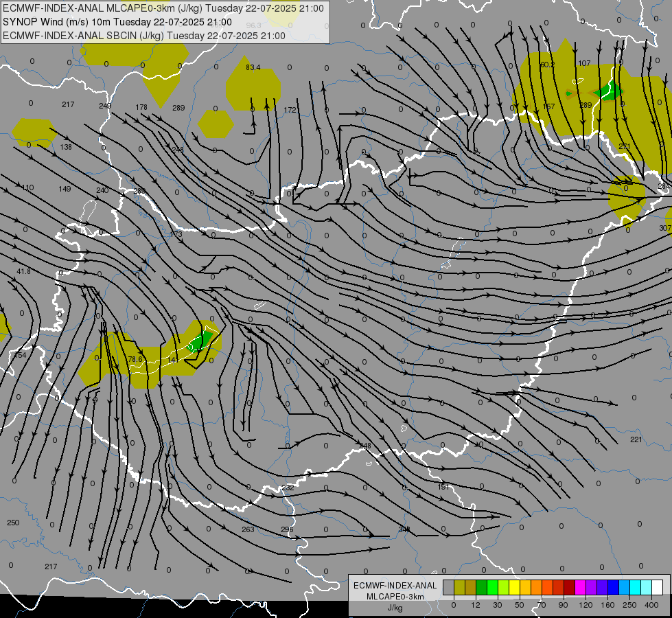Click the SYNOP Wind title line
672x618 pixels.
[x=117, y=22]
